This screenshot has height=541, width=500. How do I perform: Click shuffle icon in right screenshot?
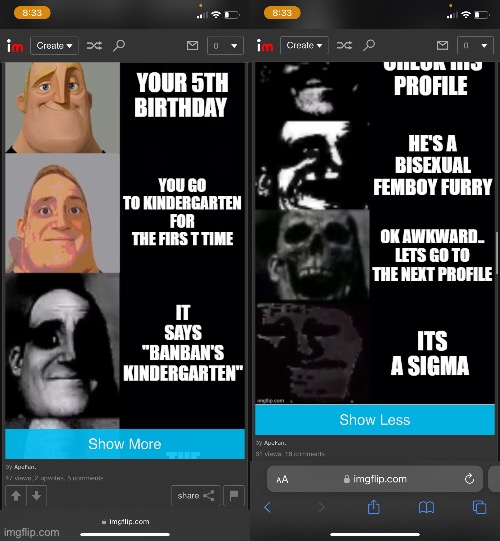[x=344, y=45]
